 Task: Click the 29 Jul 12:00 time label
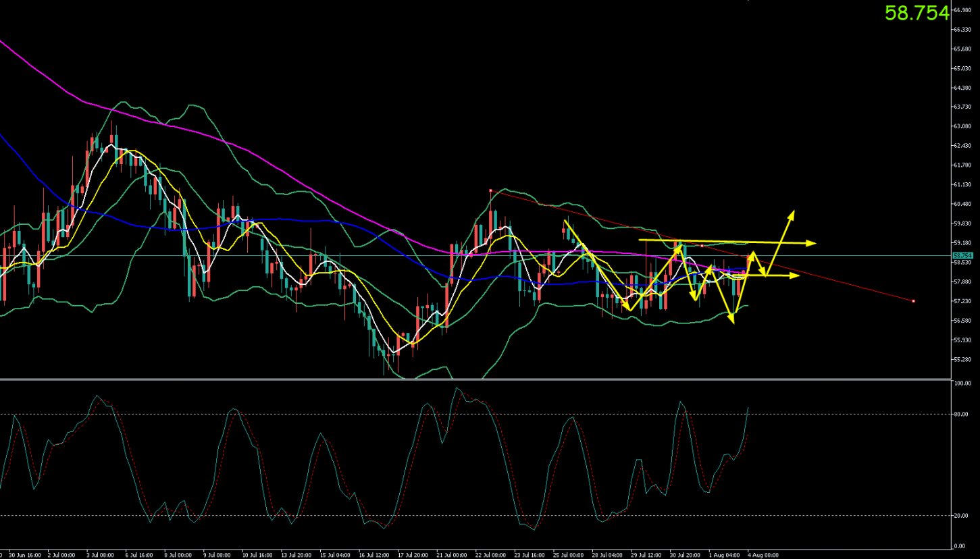646,555
